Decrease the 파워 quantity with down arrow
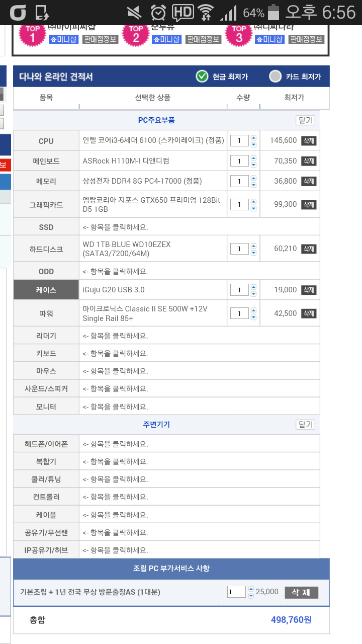 tap(253, 317)
